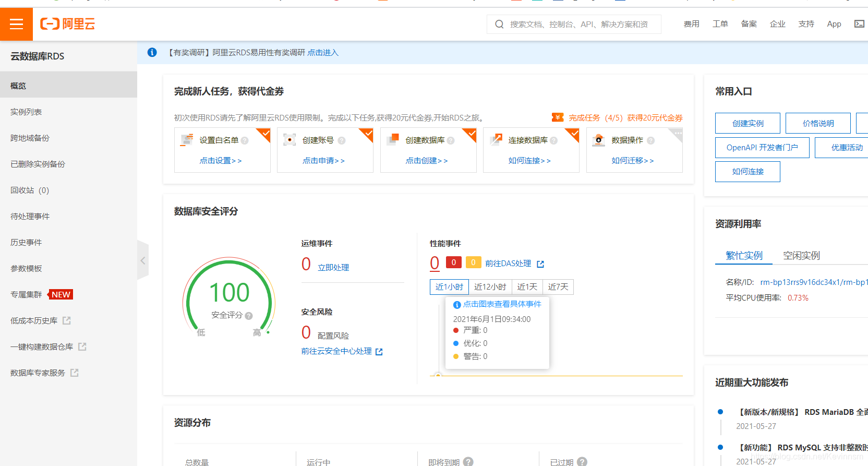868x466 pixels.
Task: Open 参数模板 in the sidebar
Action: tap(68, 268)
